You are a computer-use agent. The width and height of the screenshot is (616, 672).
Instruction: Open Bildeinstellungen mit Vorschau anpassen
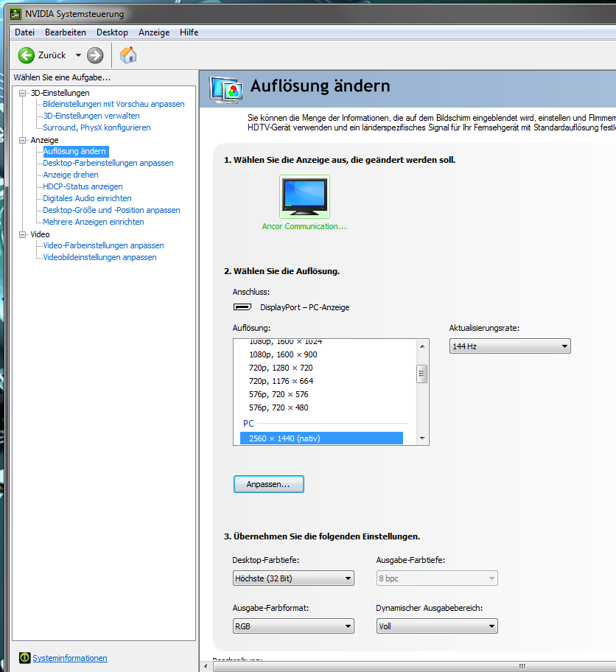click(113, 104)
